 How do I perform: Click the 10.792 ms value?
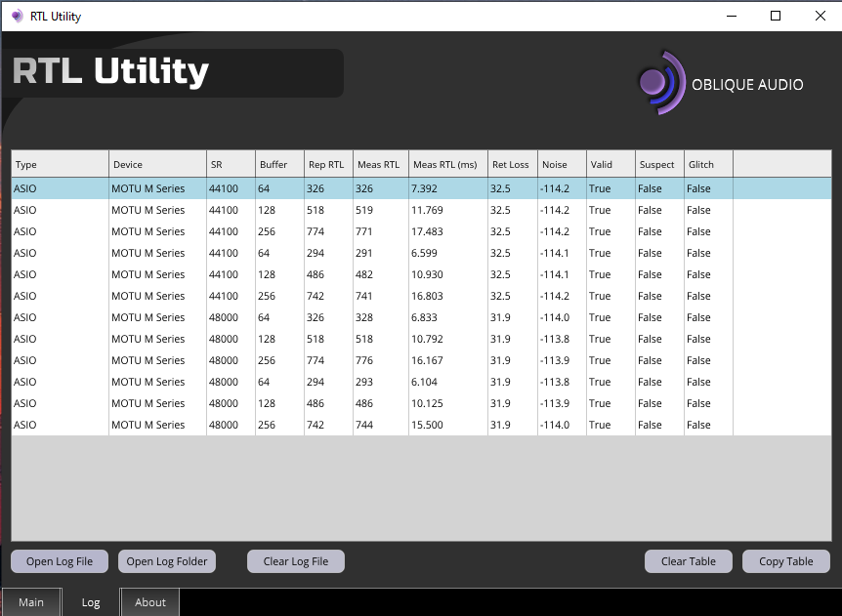427,339
